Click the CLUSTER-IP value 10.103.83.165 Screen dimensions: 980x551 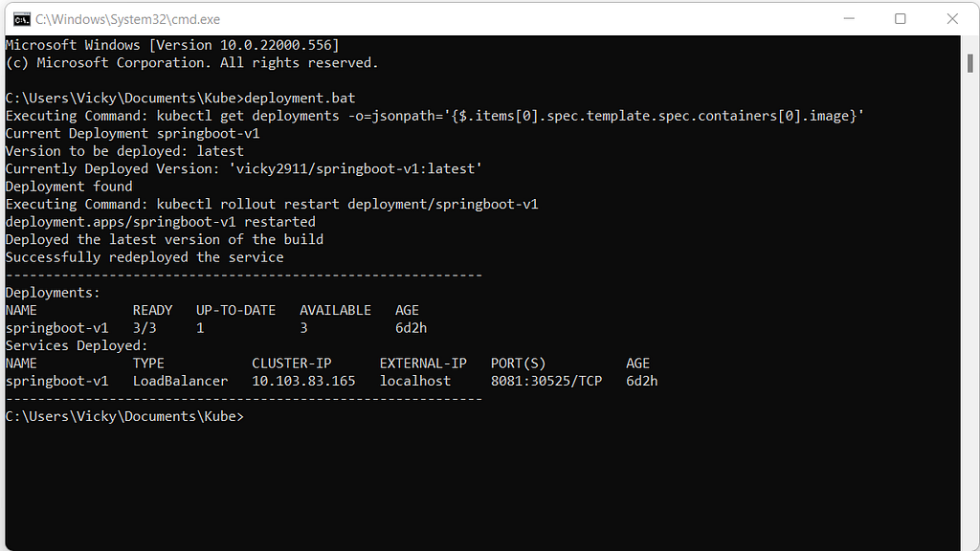[x=303, y=381]
